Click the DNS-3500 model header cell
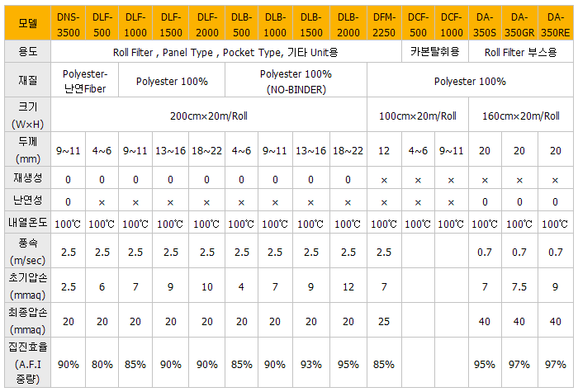Screen dimensions: 578x392 point(69,23)
